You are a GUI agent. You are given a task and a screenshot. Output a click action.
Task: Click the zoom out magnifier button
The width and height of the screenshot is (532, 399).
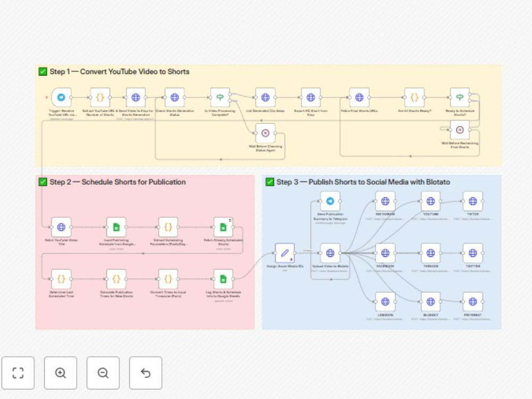click(103, 372)
